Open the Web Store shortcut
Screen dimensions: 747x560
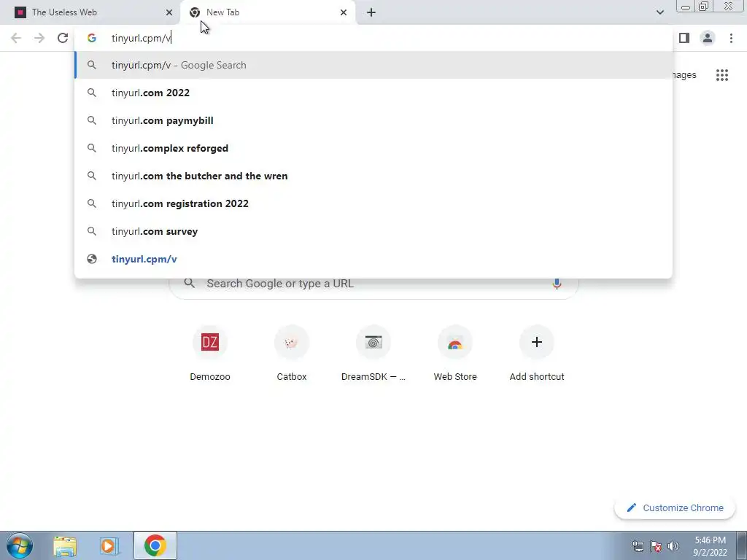point(455,354)
